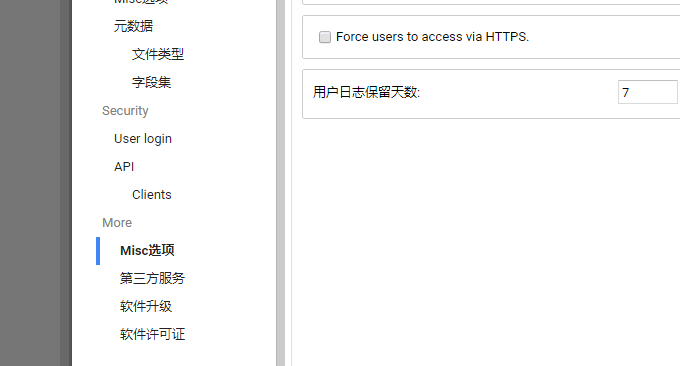Select Misc选项 in More section
680x366 pixels.
point(147,251)
